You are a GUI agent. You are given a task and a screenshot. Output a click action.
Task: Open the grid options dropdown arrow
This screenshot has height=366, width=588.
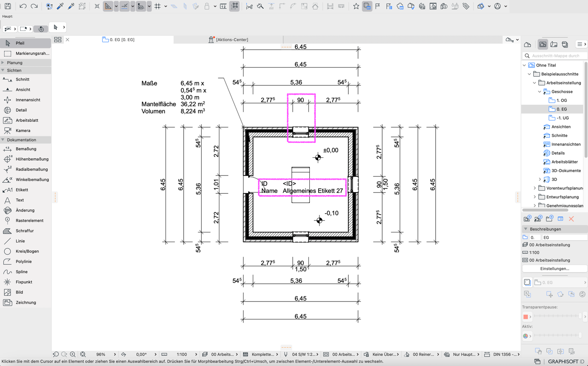165,6
